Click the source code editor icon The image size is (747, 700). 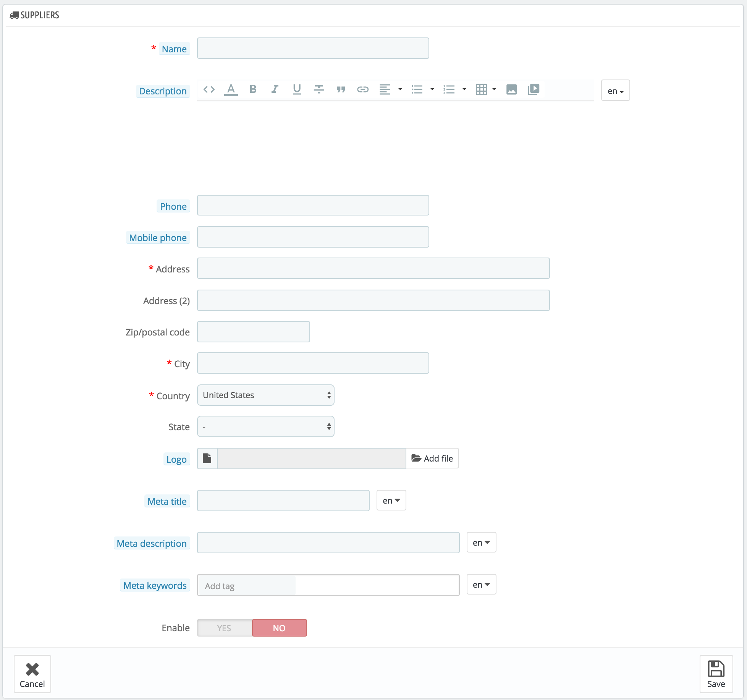(209, 89)
